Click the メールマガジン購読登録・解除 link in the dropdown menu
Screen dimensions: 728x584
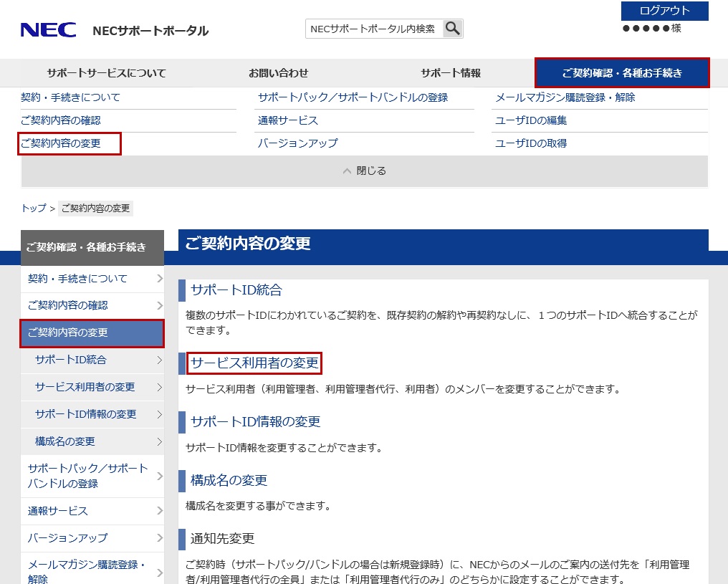pyautogui.click(x=565, y=97)
